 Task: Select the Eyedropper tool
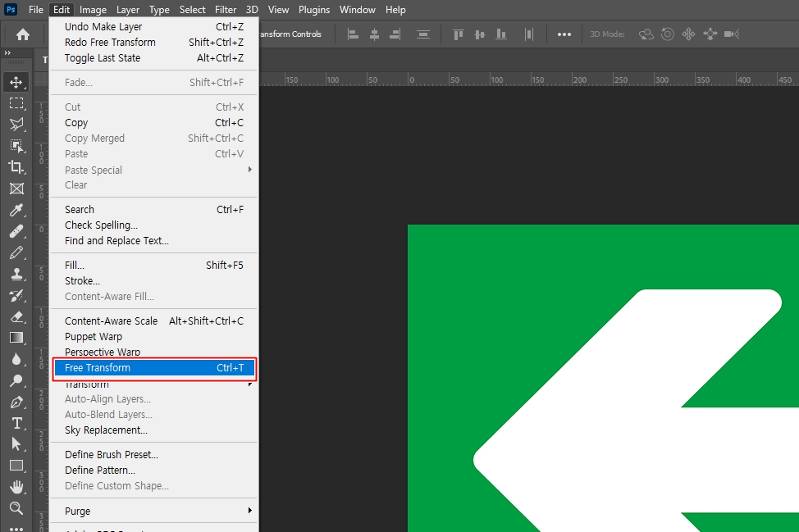tap(16, 210)
